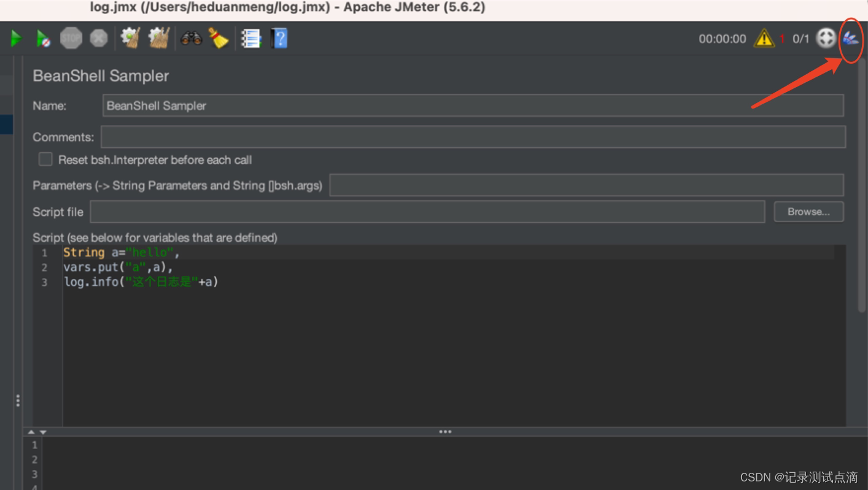This screenshot has height=490, width=868.
Task: Click the BeanShell Sampler panel heading
Action: (x=101, y=76)
